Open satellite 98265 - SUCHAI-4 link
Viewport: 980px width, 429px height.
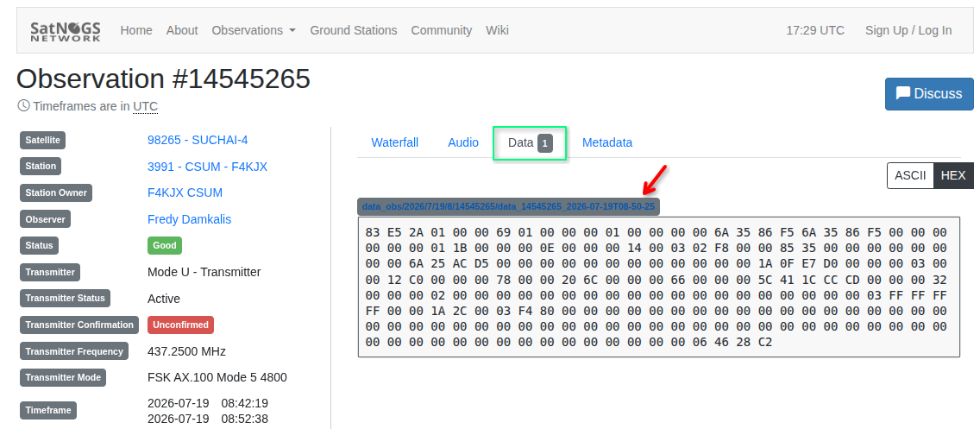[x=198, y=140]
